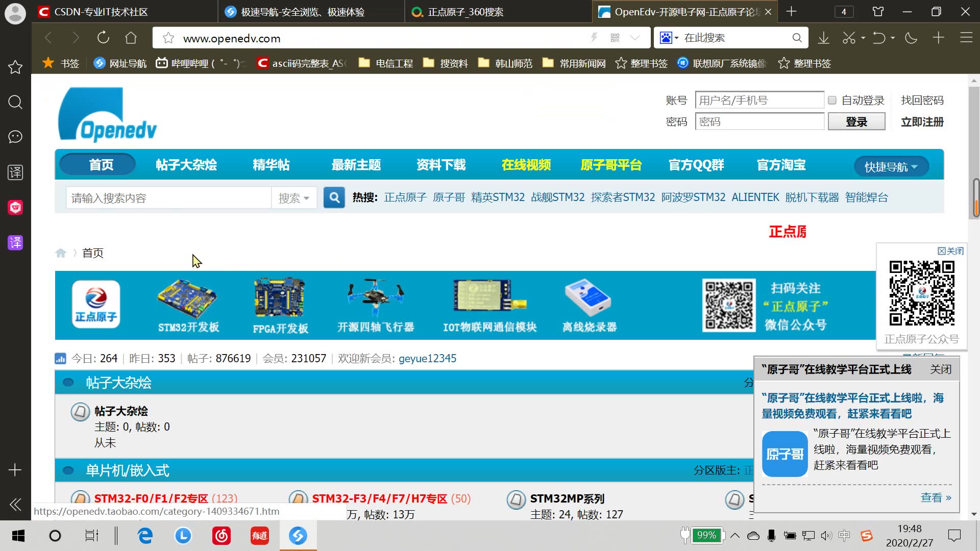
Task: Open the STM32开发板 banner item
Action: pyautogui.click(x=188, y=306)
